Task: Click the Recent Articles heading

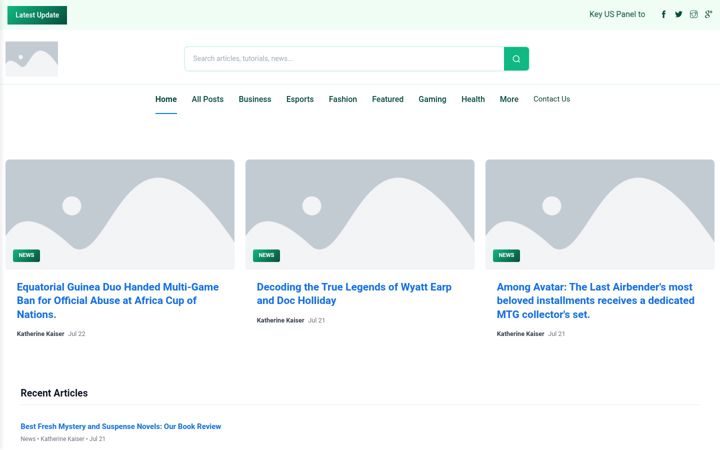Action: (x=54, y=393)
